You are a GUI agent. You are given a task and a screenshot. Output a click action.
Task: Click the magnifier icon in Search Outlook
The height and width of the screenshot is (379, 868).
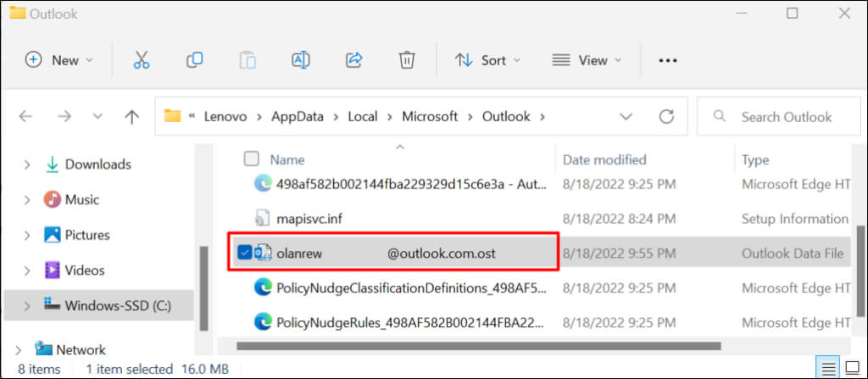tap(720, 116)
